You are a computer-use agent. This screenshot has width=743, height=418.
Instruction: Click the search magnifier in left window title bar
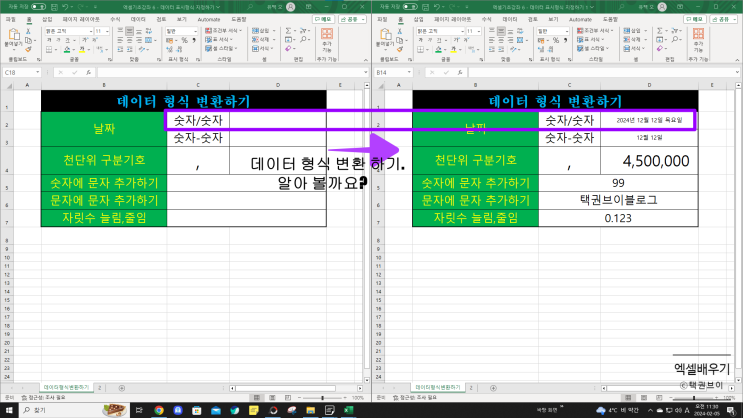(x=249, y=7)
